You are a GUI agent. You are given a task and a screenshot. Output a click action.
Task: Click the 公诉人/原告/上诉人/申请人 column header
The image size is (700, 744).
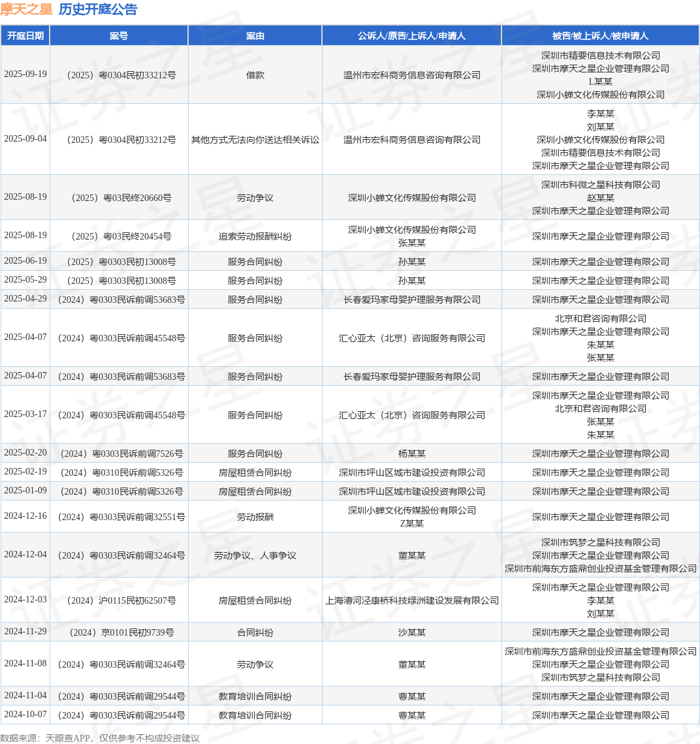click(x=412, y=36)
